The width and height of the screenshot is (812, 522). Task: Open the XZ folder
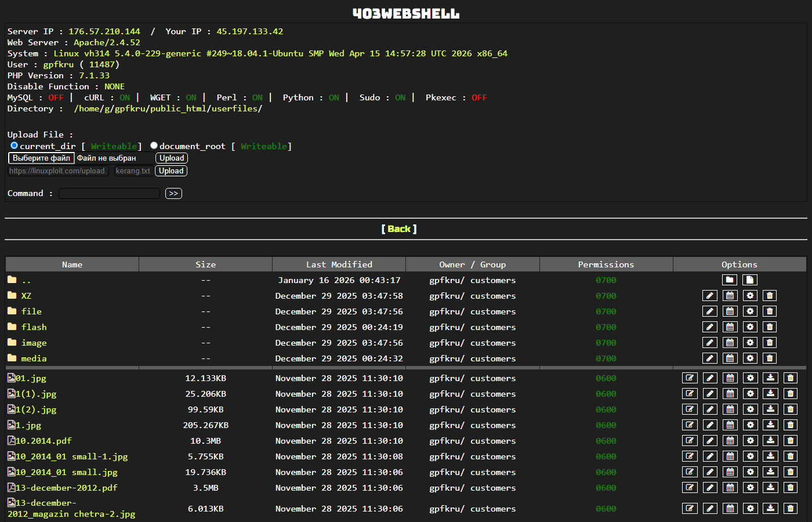[26, 296]
